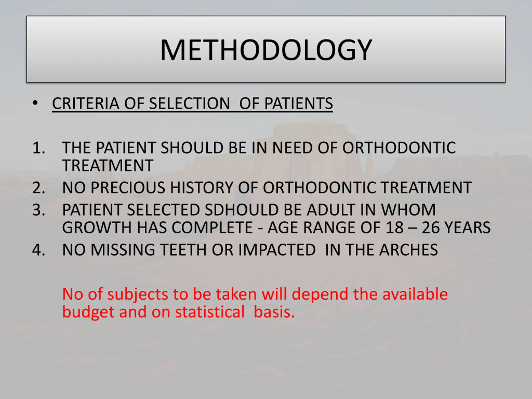The image size is (532, 399).
Task: Click the red text starting 'No of subjects'
Action: pyautogui.click(x=255, y=294)
